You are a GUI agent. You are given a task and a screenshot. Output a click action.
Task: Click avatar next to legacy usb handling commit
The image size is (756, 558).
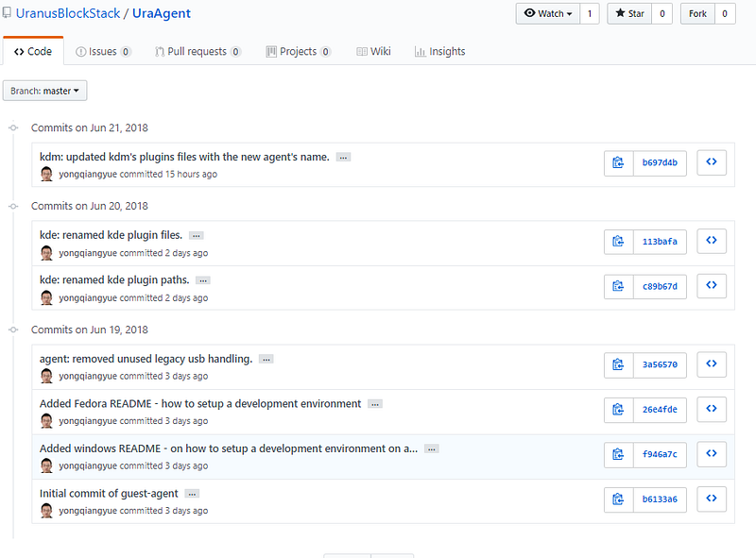pyautogui.click(x=46, y=376)
